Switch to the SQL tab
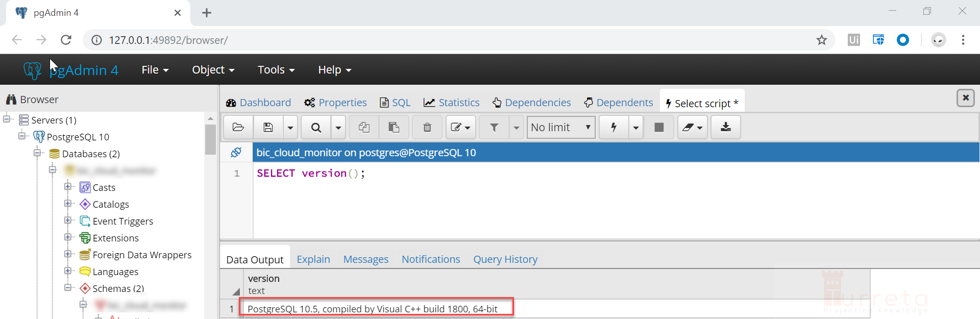This screenshot has height=319, width=980. pyautogui.click(x=395, y=103)
